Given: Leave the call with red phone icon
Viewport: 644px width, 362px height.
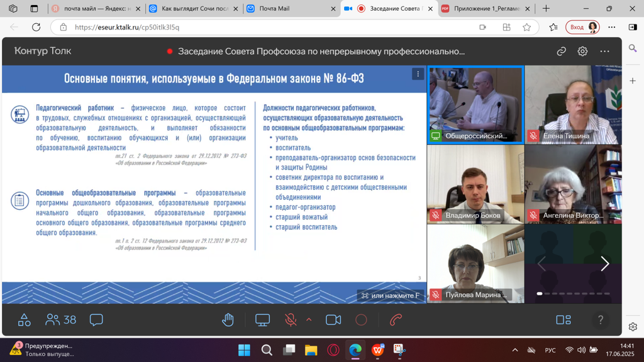Looking at the screenshot, I should (396, 320).
